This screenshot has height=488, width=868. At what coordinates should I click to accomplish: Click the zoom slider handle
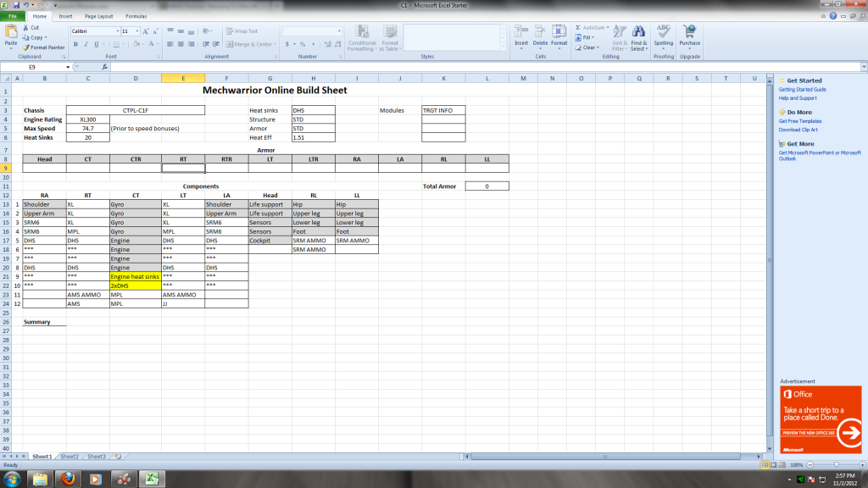point(837,465)
